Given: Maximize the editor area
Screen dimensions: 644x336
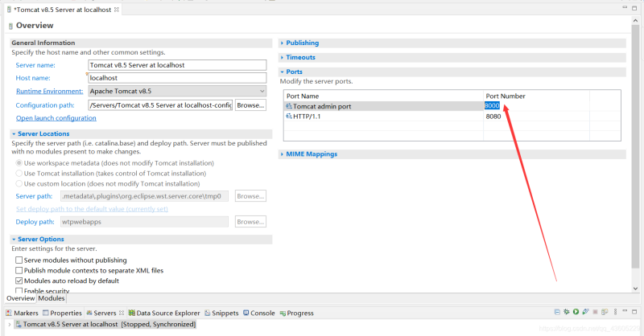Looking at the screenshot, I should [x=634, y=8].
